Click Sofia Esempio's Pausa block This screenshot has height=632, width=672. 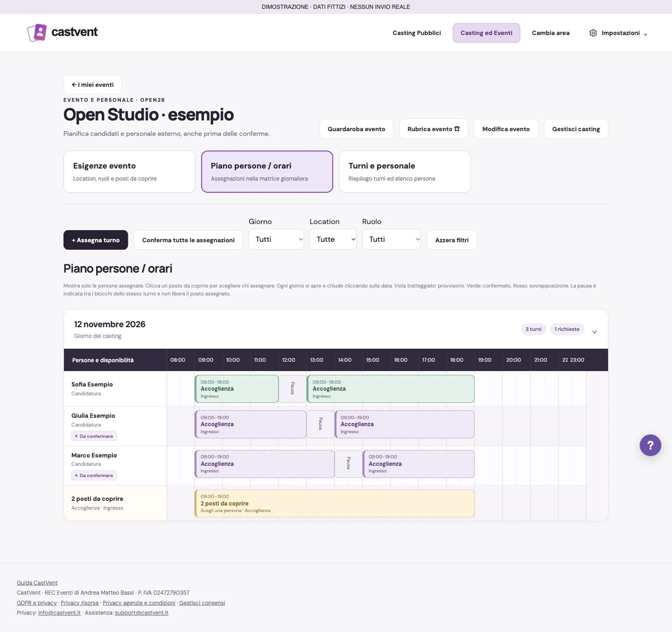point(293,389)
